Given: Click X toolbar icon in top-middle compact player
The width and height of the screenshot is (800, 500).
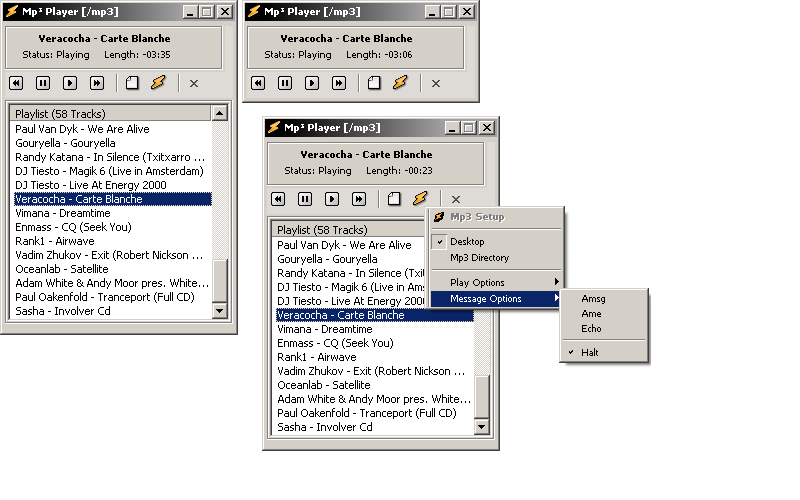Looking at the screenshot, I should 436,83.
